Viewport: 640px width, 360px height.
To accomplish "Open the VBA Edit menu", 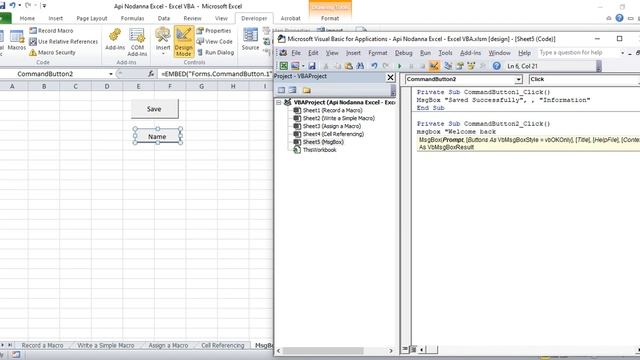I will (313, 53).
